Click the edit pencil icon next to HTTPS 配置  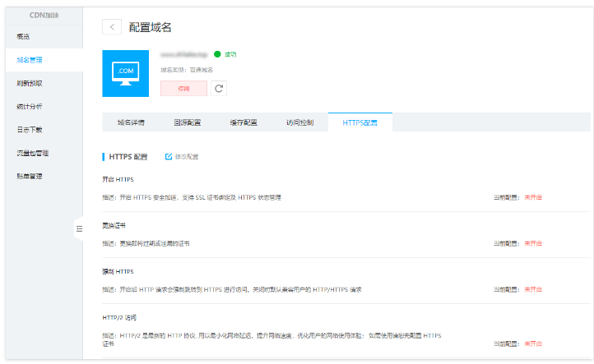pyautogui.click(x=169, y=157)
